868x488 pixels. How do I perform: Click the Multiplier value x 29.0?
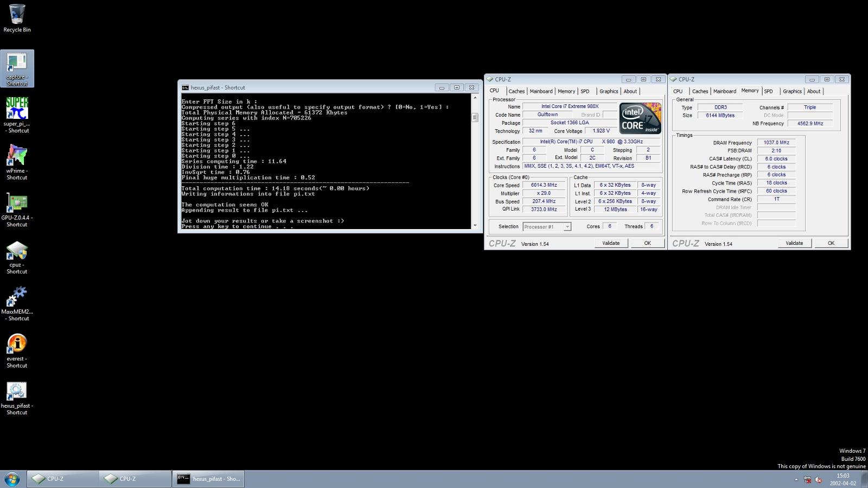[544, 193]
